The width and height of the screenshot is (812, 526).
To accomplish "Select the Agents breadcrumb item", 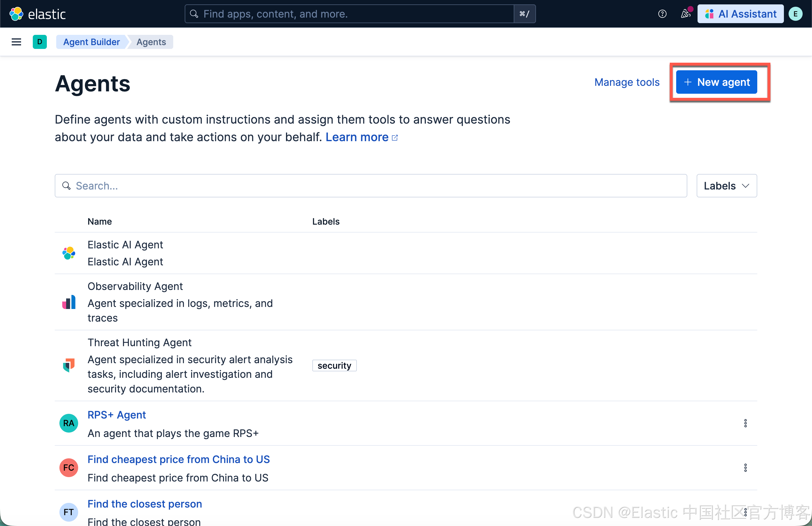I will (x=151, y=42).
